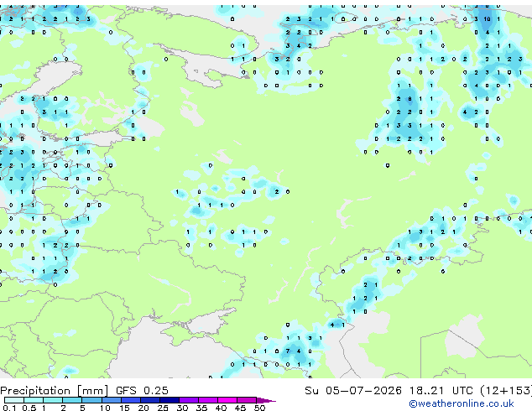Click the 'Precipitation' title word
The image size is (532, 411).
tap(35, 391)
